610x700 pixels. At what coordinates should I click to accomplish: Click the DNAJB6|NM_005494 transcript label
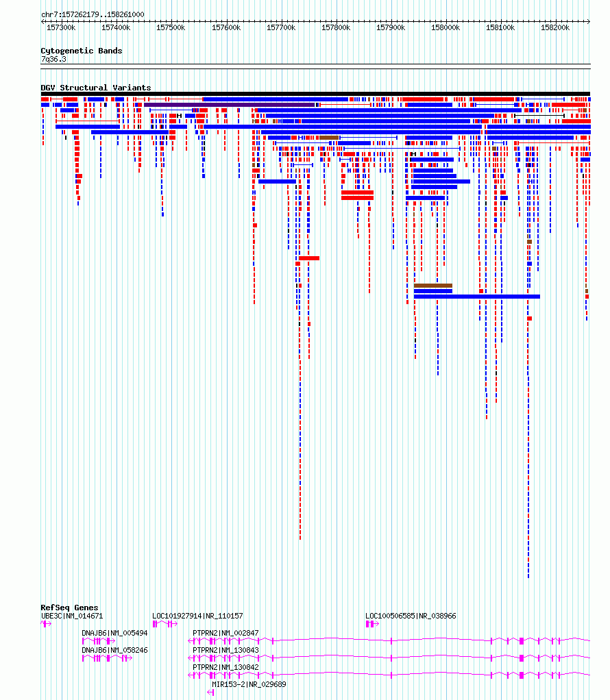click(x=114, y=633)
